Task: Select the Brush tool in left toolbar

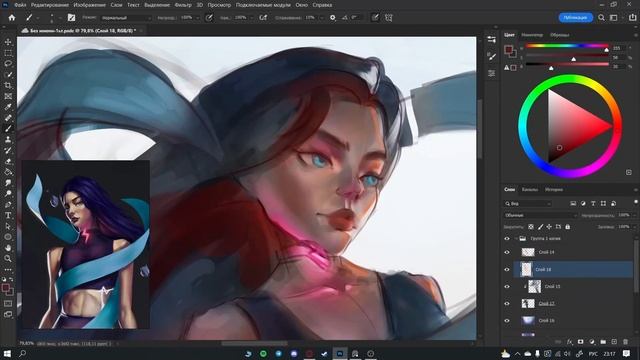Action: (8, 129)
